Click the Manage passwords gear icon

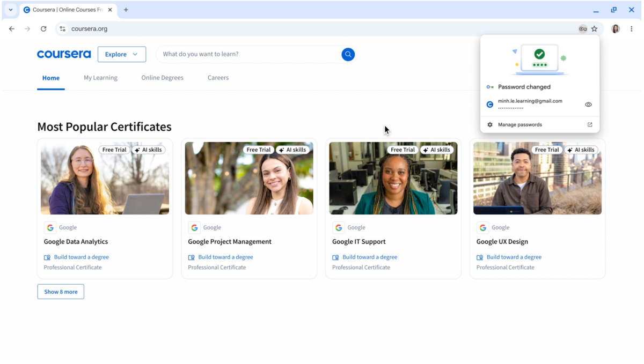[490, 124]
